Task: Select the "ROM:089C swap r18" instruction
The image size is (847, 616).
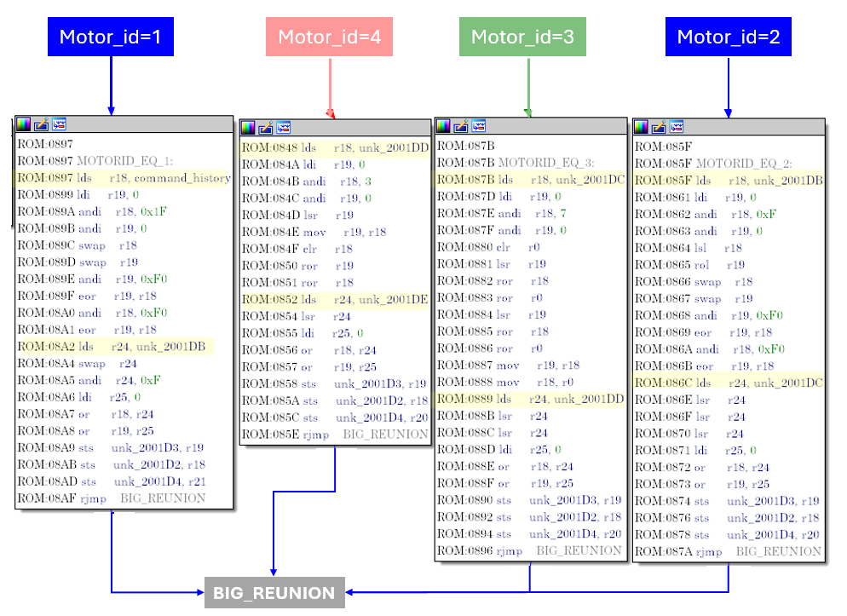Action: tap(78, 245)
